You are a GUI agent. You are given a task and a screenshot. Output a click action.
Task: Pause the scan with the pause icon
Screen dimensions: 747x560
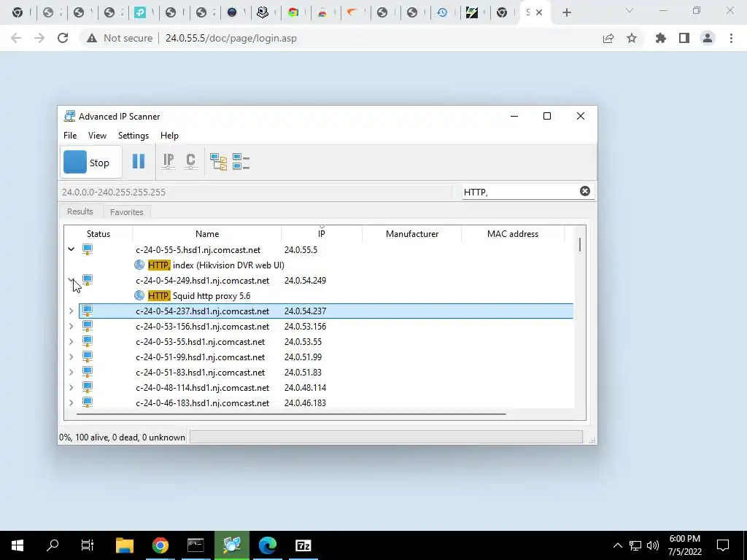pyautogui.click(x=139, y=161)
